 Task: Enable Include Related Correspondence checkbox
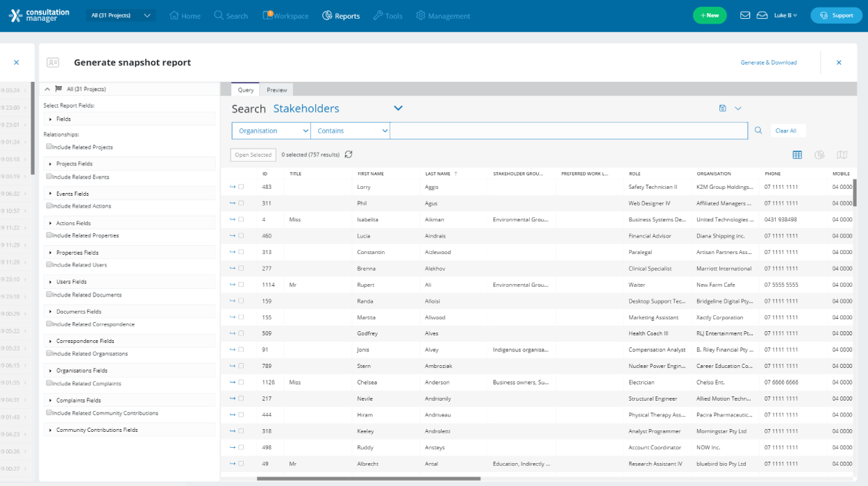pos(49,324)
